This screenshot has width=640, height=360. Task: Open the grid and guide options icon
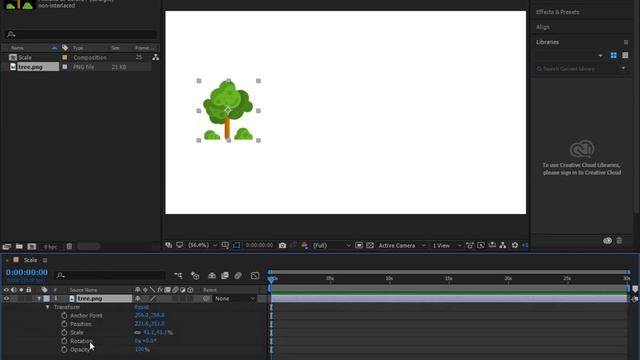click(225, 245)
